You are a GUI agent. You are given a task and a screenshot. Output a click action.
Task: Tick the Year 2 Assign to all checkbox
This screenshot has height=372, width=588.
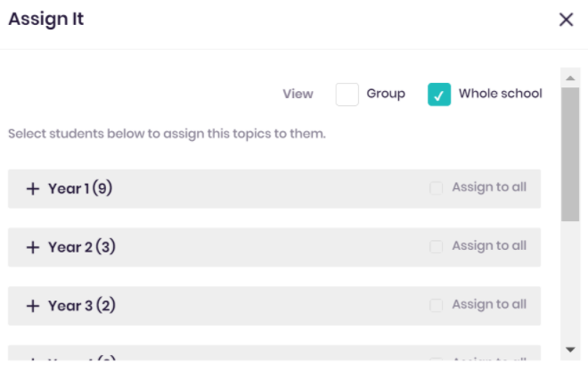(x=437, y=246)
